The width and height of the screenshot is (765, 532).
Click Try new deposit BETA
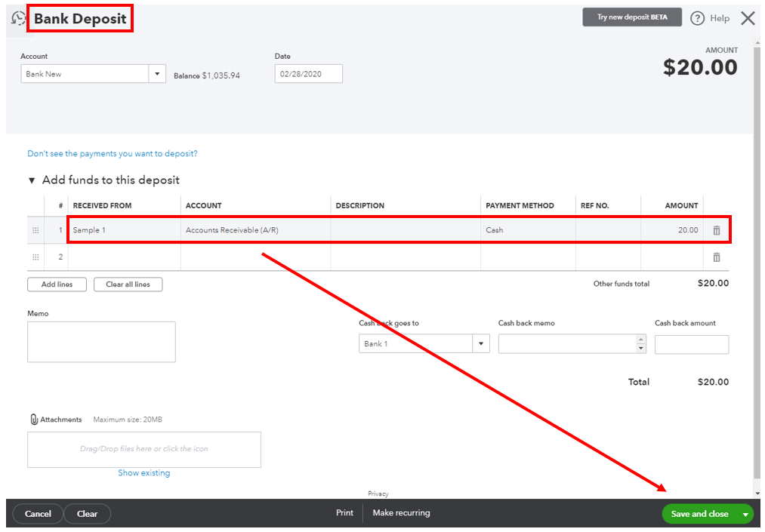(x=632, y=17)
